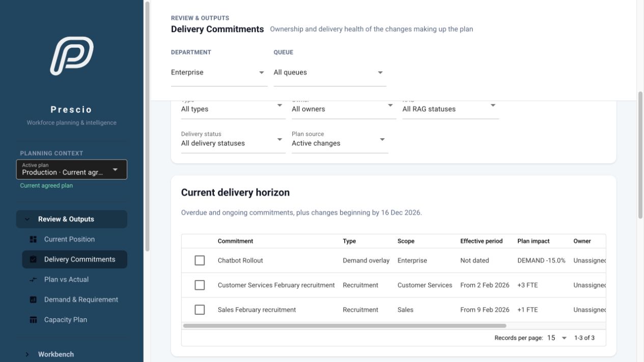Tick the Chatbot Rollout checkbox

click(x=200, y=260)
